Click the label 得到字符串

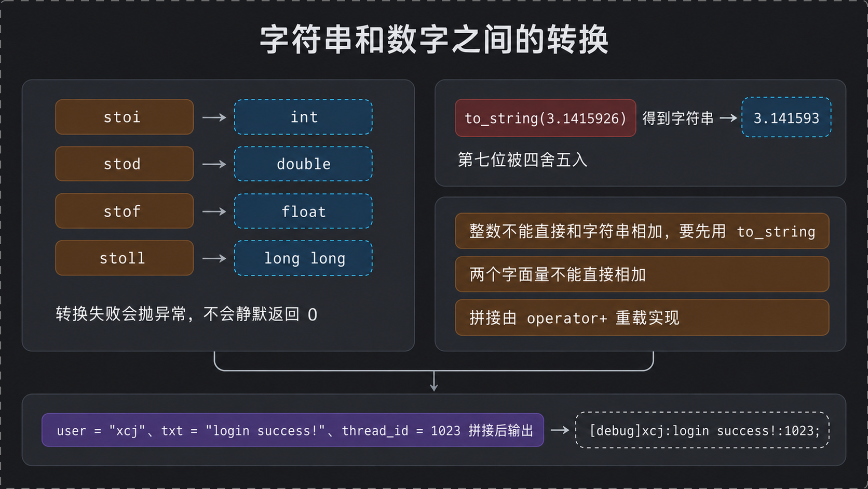[678, 118]
